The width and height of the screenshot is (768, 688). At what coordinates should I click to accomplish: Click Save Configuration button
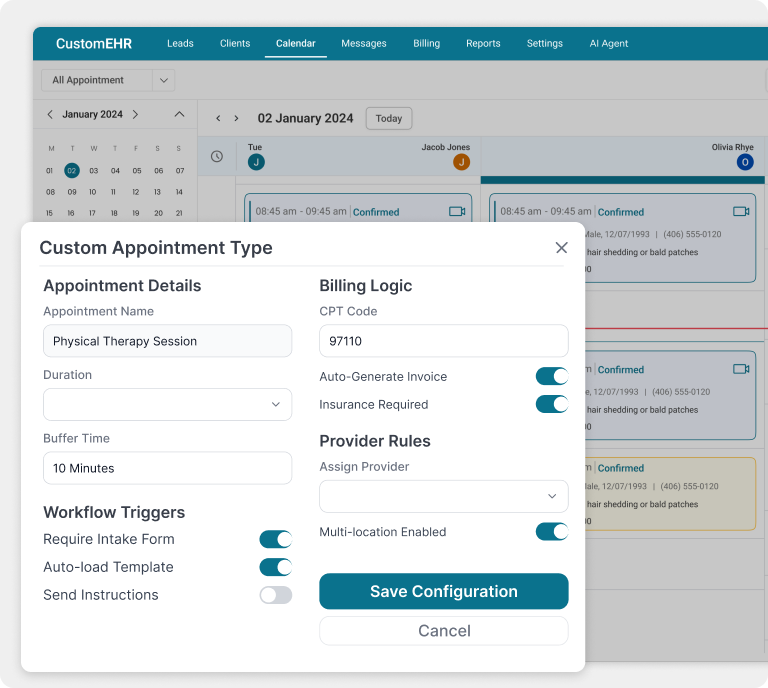coord(444,592)
